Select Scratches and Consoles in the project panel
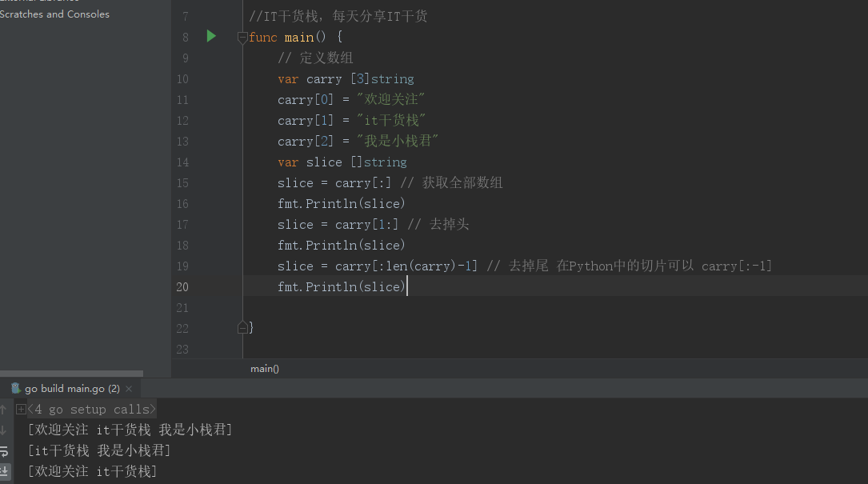868x484 pixels. [54, 14]
